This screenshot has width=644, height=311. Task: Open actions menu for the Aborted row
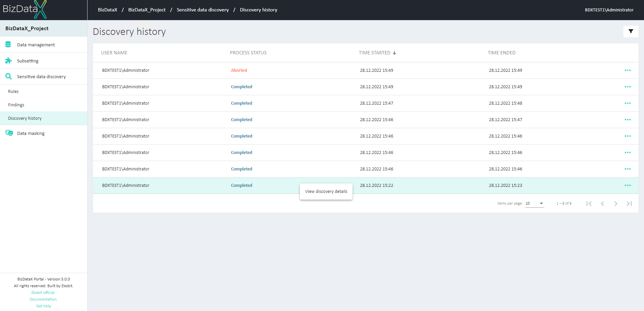click(628, 70)
